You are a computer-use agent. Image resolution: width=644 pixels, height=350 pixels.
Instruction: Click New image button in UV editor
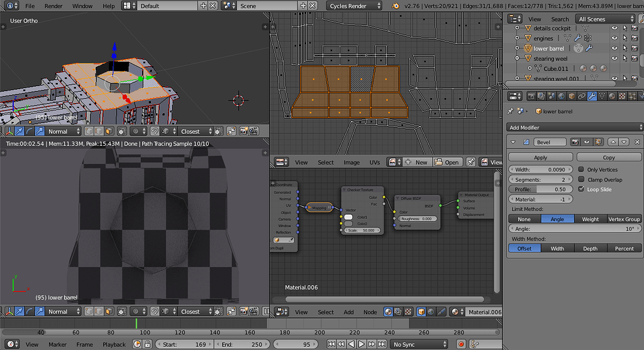point(416,162)
